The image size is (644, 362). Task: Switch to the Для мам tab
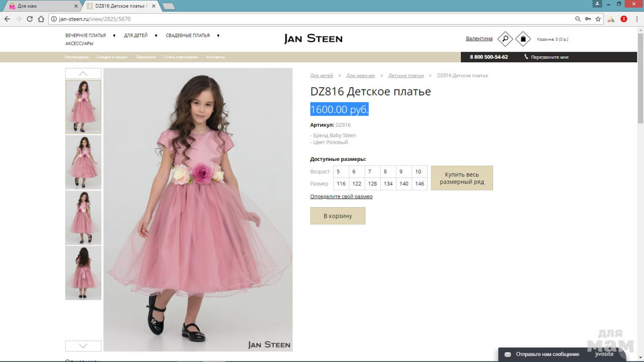coord(40,6)
